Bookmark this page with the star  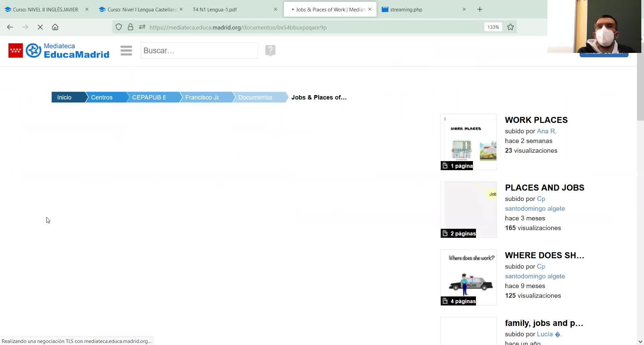click(x=511, y=27)
